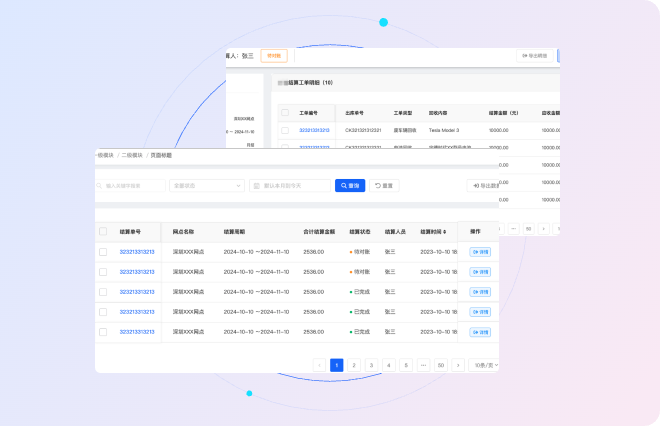This screenshot has width=660, height=426.
Task: Toggle the select-all checkbox in 结算单号 header
Action: pyautogui.click(x=103, y=231)
